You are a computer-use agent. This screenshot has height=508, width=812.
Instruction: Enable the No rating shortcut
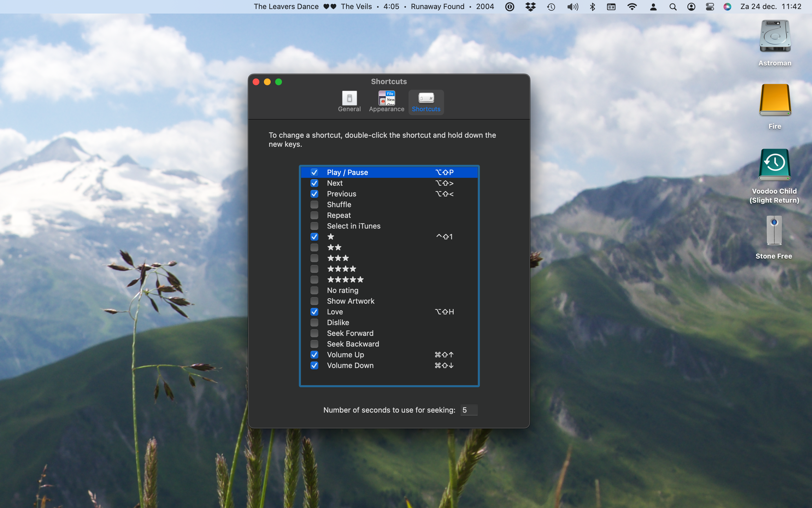coord(314,290)
